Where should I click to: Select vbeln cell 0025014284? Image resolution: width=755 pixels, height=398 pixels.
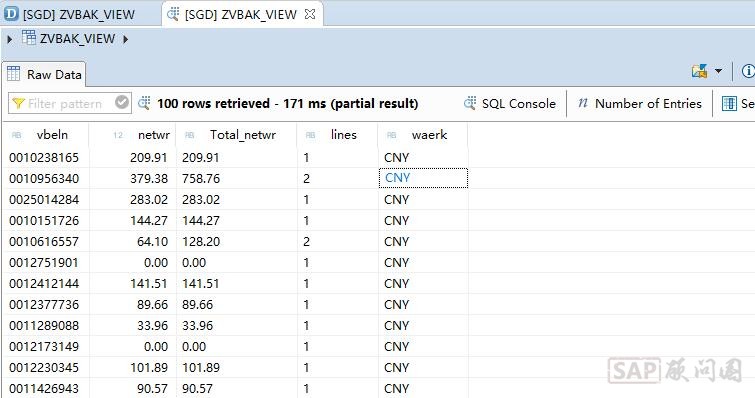[44, 200]
